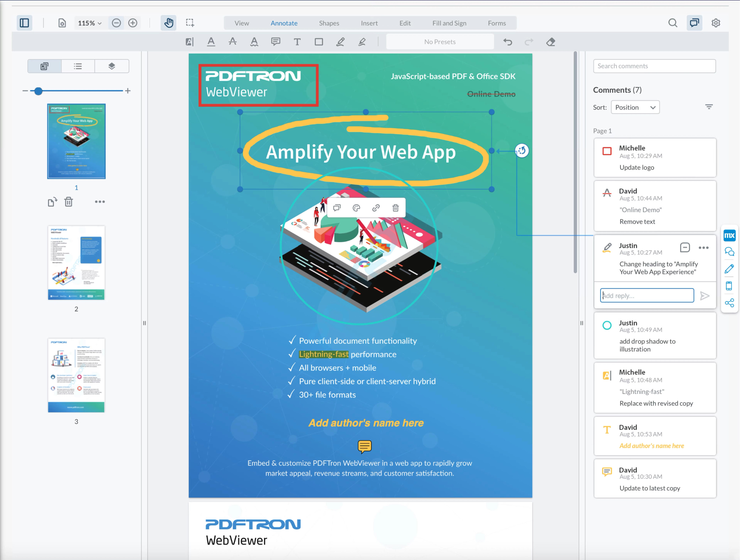Viewport: 740px width, 560px height.
Task: Enable the pan hand tool
Action: coord(168,23)
